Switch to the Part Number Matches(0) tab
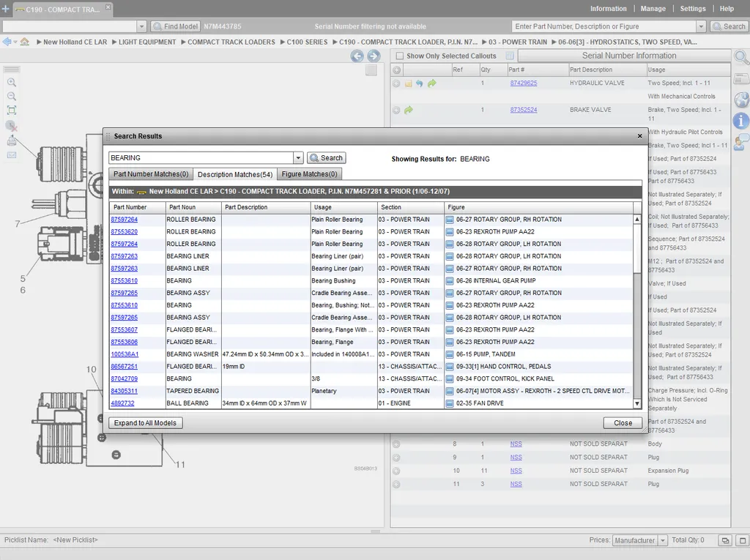The width and height of the screenshot is (750, 560). coord(151,174)
